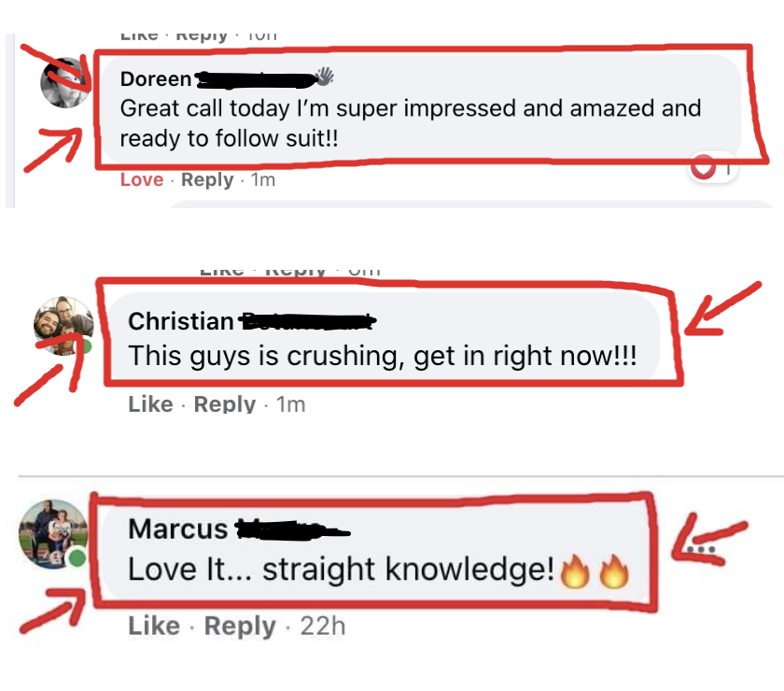The width and height of the screenshot is (784, 691).
Task: Click Christian's profile picture
Action: click(63, 326)
